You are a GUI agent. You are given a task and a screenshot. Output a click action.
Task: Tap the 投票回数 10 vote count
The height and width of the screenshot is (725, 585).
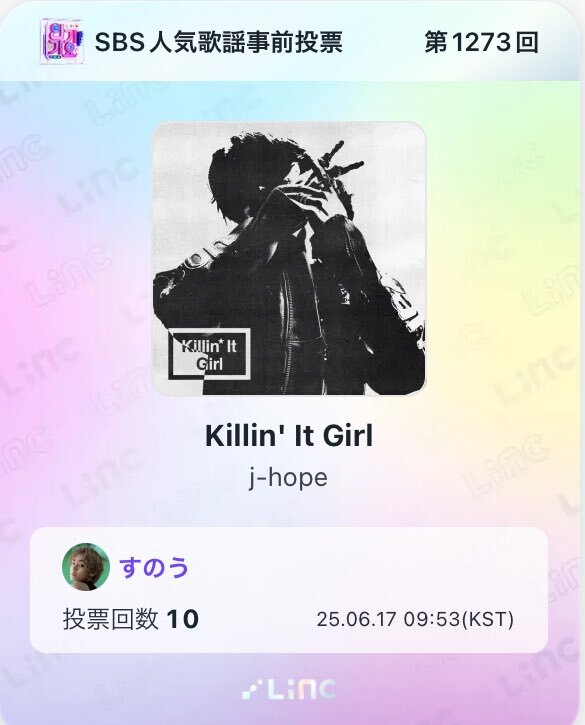coord(131,619)
